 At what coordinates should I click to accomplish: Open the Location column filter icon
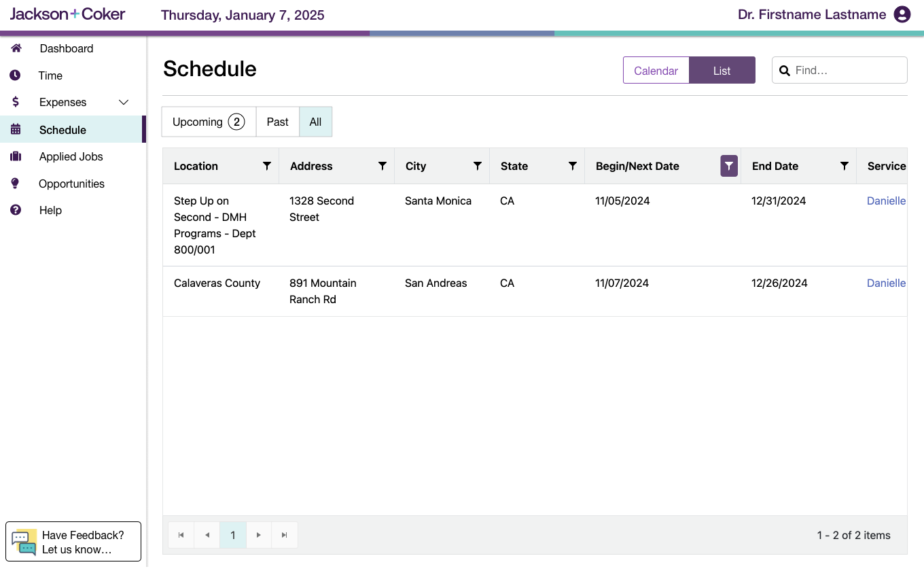(267, 166)
